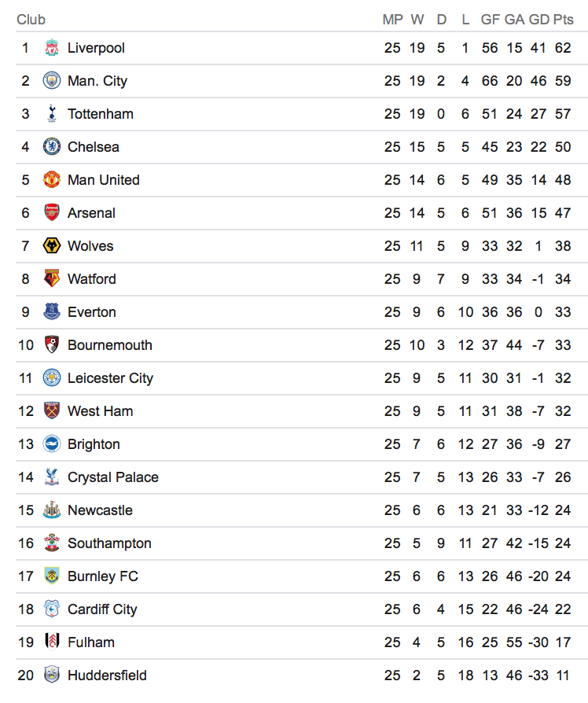Go to the Bournemouth club page
This screenshot has height=703, width=588.
(109, 345)
